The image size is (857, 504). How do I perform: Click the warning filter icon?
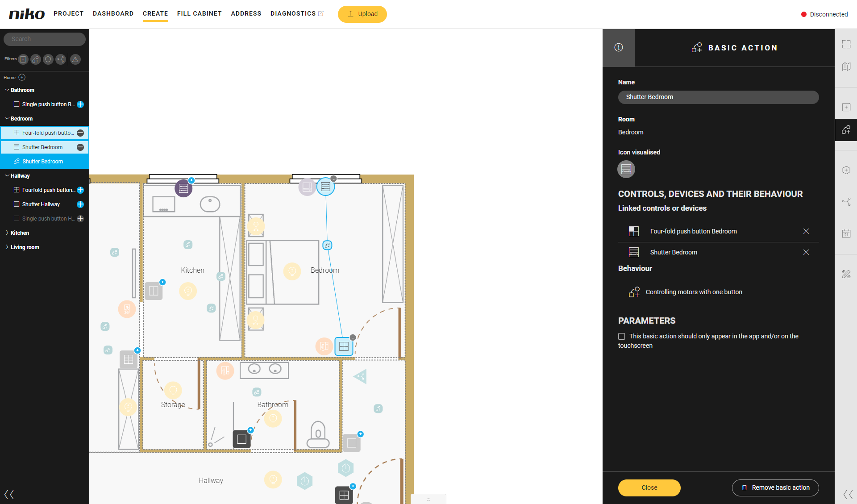(75, 59)
